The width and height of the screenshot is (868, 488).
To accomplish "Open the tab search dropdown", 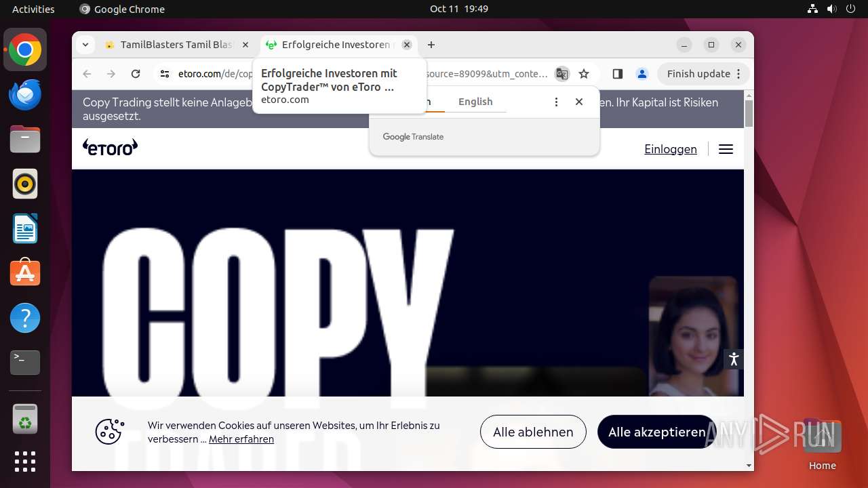I will [85, 45].
